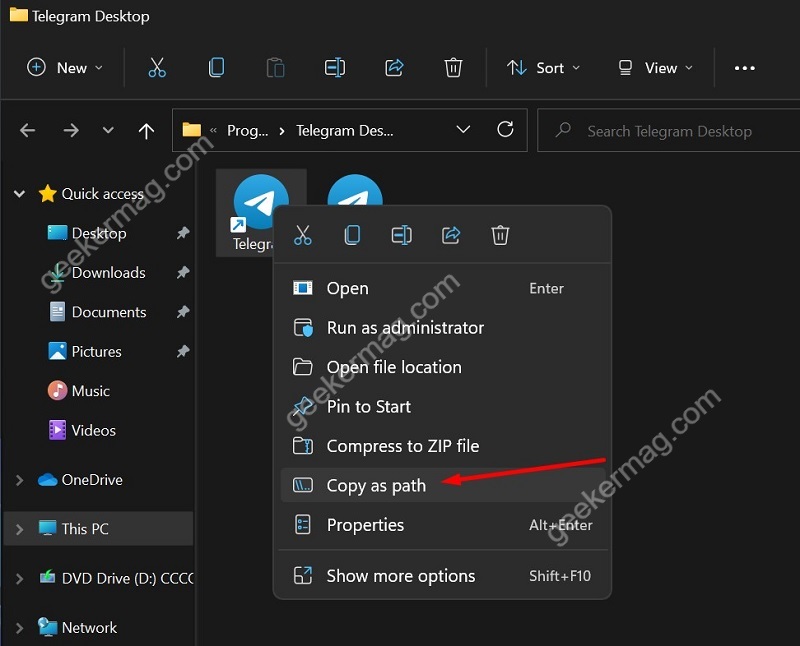Expand the This PC tree node
800x646 pixels.
(19, 529)
